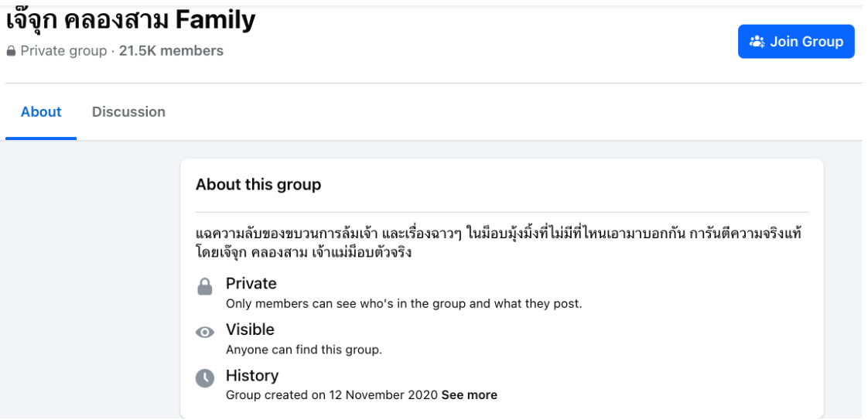Screen dimensions: 868x420
Task: Click the Private group label under title
Action: coord(63,51)
